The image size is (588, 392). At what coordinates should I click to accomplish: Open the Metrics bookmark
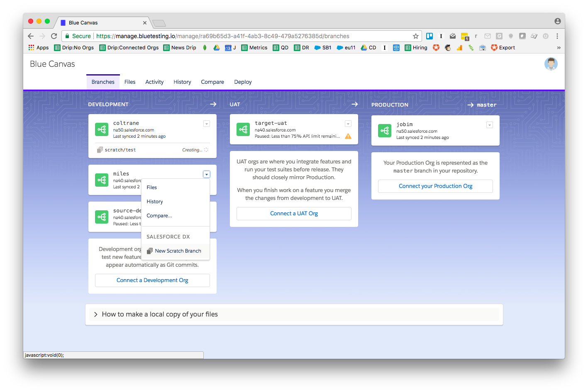254,48
